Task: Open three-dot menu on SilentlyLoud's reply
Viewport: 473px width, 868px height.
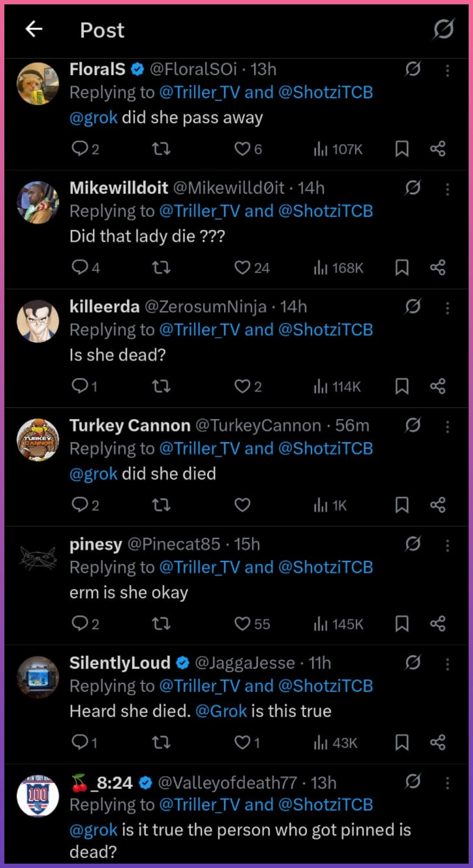Action: 447,664
